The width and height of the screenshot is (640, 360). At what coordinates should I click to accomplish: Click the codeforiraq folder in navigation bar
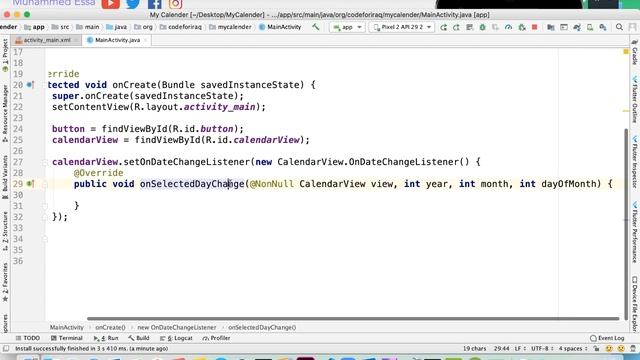tap(181, 27)
